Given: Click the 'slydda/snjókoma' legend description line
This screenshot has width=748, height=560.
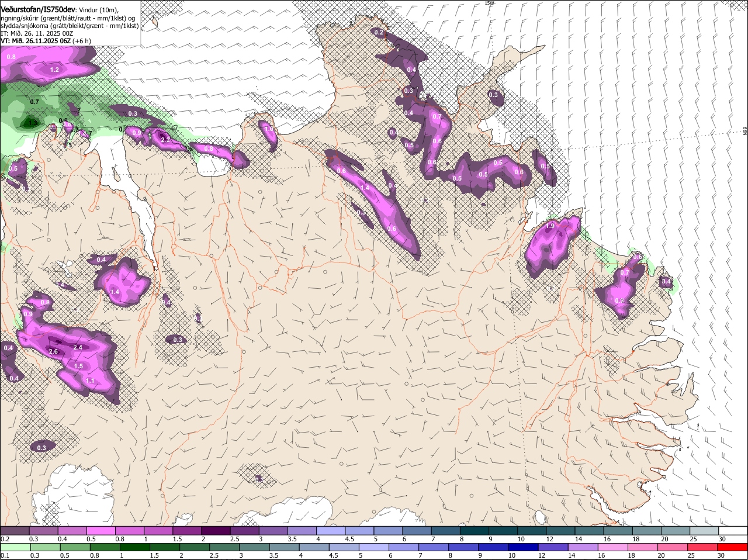Looking at the screenshot, I should [x=70, y=26].
